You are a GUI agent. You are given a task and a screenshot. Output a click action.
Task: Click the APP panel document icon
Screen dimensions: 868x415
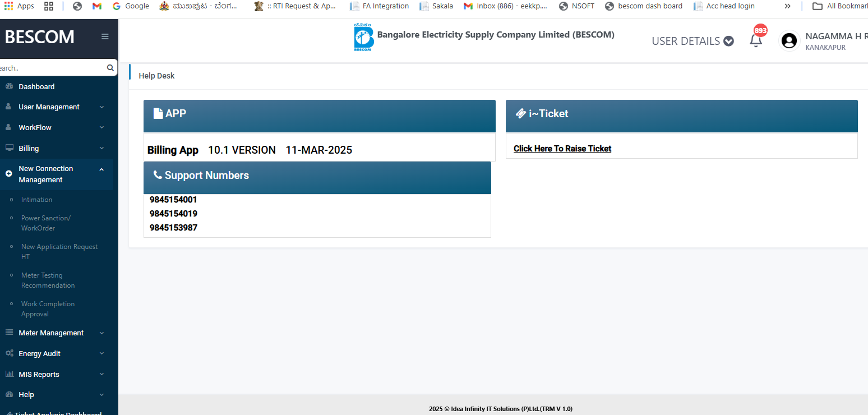[x=158, y=113]
